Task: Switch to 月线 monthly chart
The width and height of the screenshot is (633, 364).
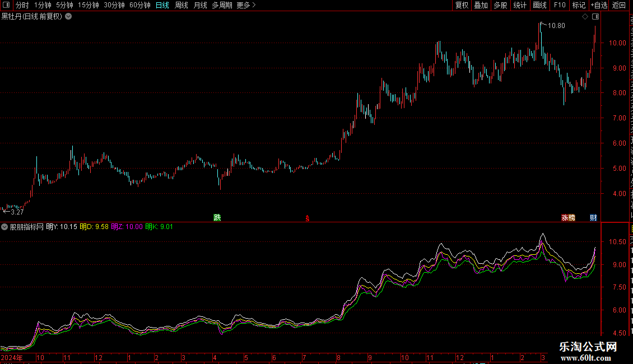Action: (200, 5)
